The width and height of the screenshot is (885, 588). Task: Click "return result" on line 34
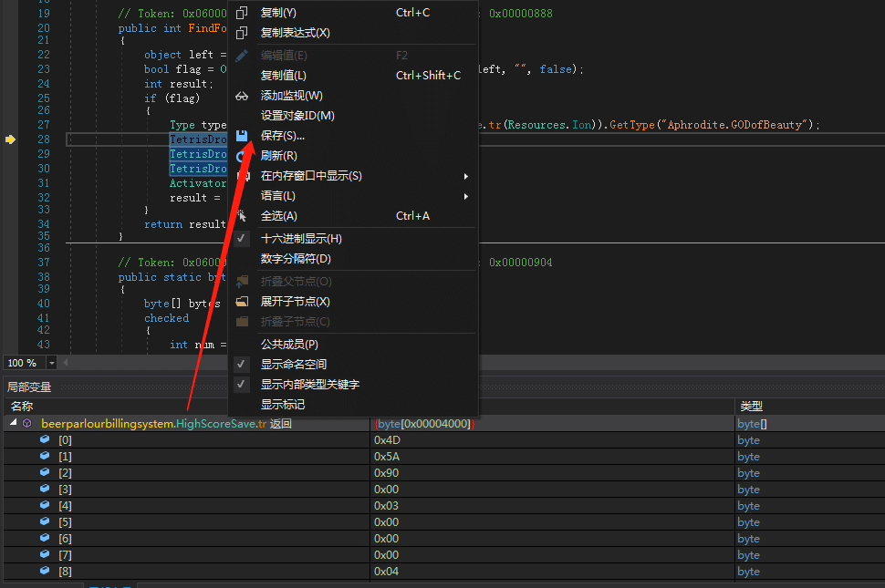(184, 224)
